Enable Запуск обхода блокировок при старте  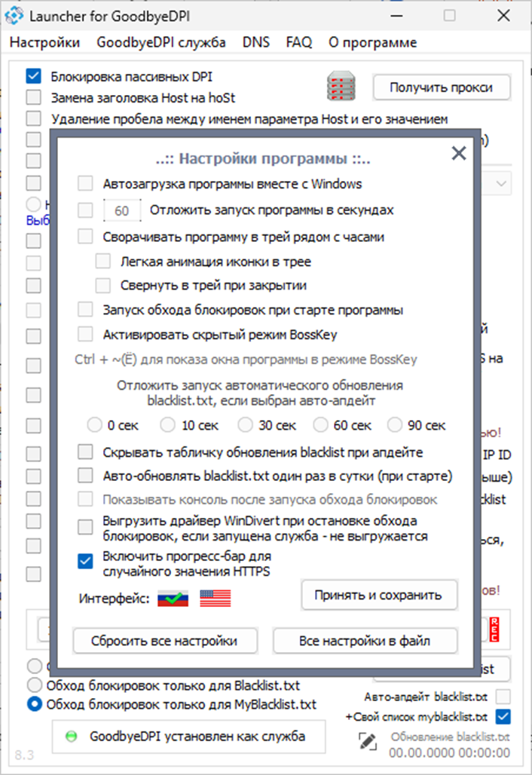pos(85,310)
